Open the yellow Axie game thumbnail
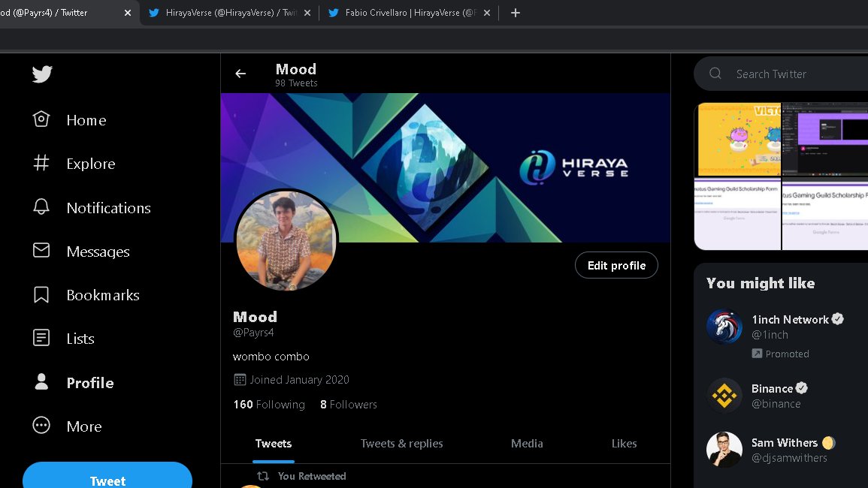 point(737,140)
